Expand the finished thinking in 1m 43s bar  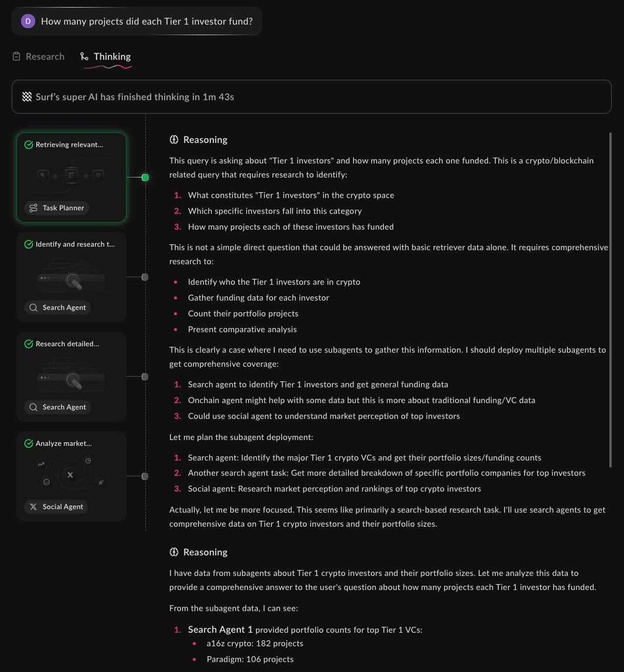click(x=312, y=97)
